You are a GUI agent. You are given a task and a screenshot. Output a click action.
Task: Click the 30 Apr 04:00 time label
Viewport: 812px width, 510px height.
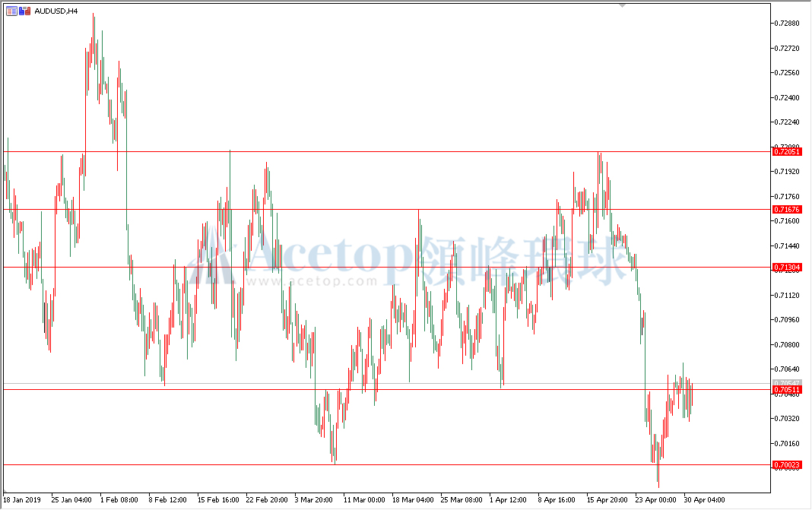pyautogui.click(x=704, y=499)
